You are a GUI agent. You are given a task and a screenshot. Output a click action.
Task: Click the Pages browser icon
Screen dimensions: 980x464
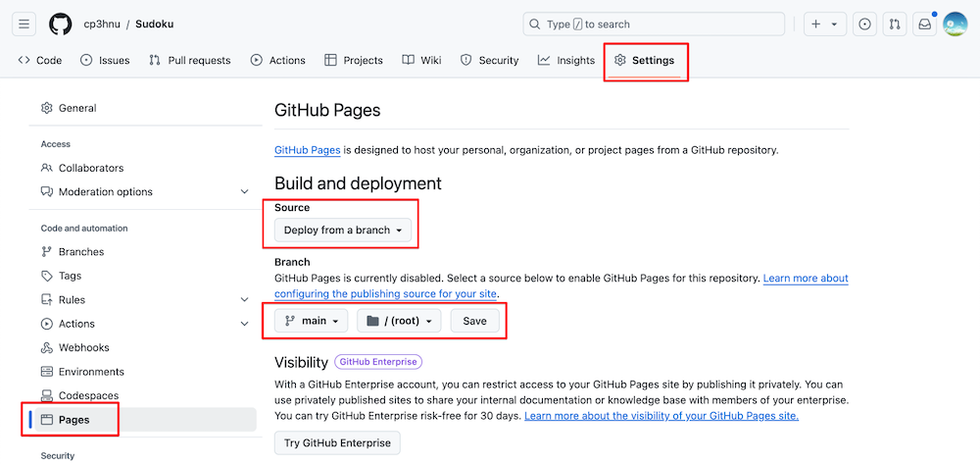coord(47,420)
